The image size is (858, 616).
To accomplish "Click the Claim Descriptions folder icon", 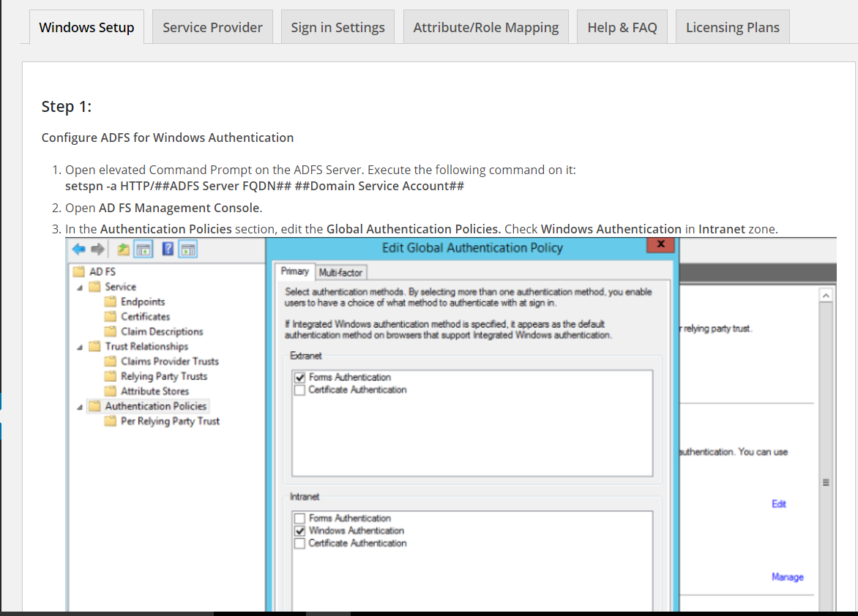I will click(111, 331).
